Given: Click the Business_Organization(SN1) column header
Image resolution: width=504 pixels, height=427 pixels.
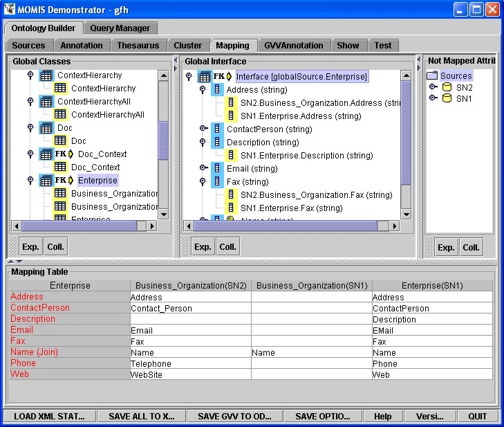Looking at the screenshot, I should [x=312, y=285].
